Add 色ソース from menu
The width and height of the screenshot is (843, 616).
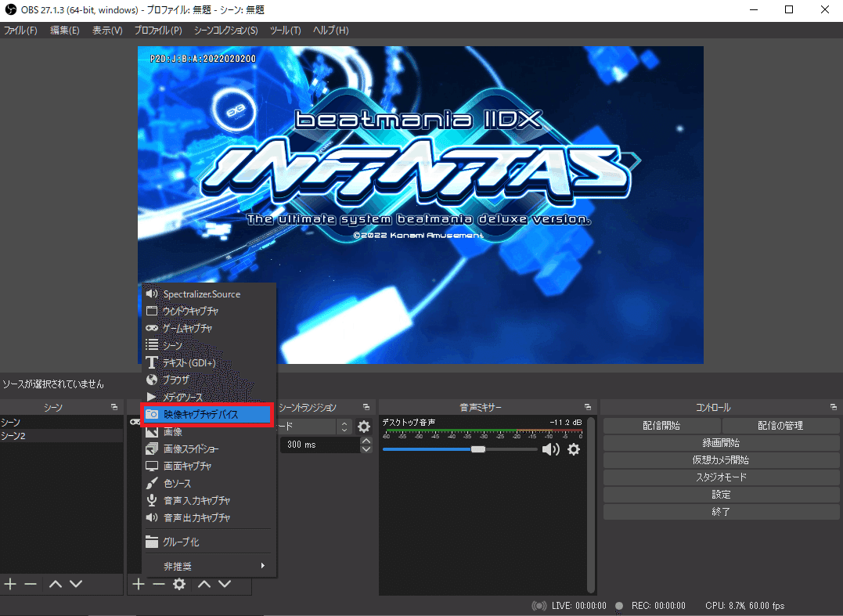(x=209, y=483)
